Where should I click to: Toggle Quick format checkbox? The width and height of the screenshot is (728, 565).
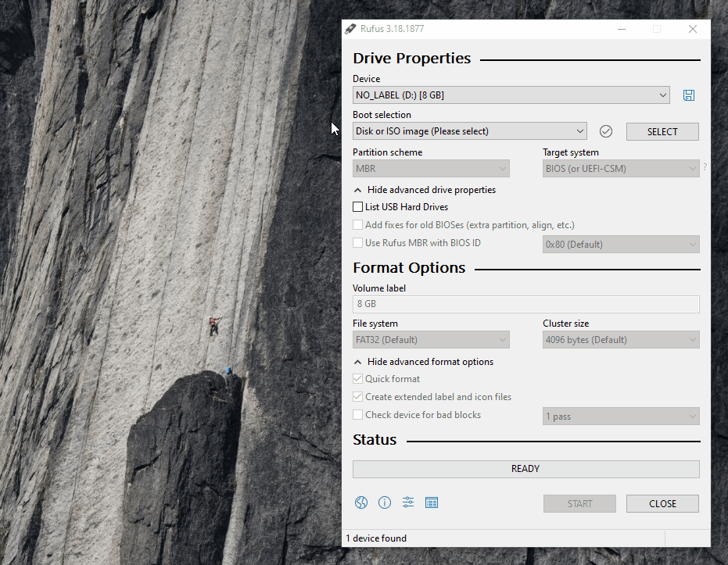tap(358, 379)
